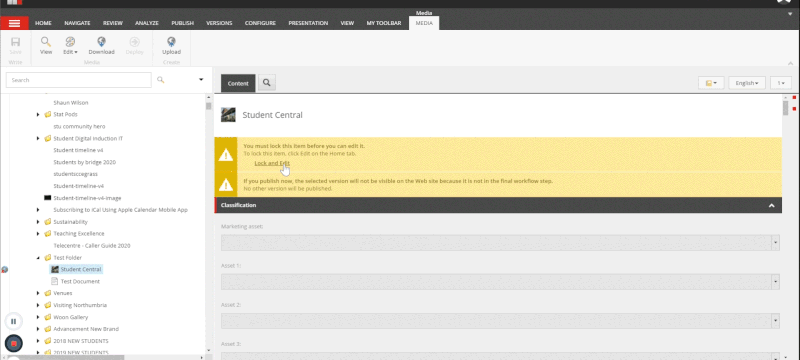Collapse the ribbon with the up chevron

pyautogui.click(x=791, y=63)
